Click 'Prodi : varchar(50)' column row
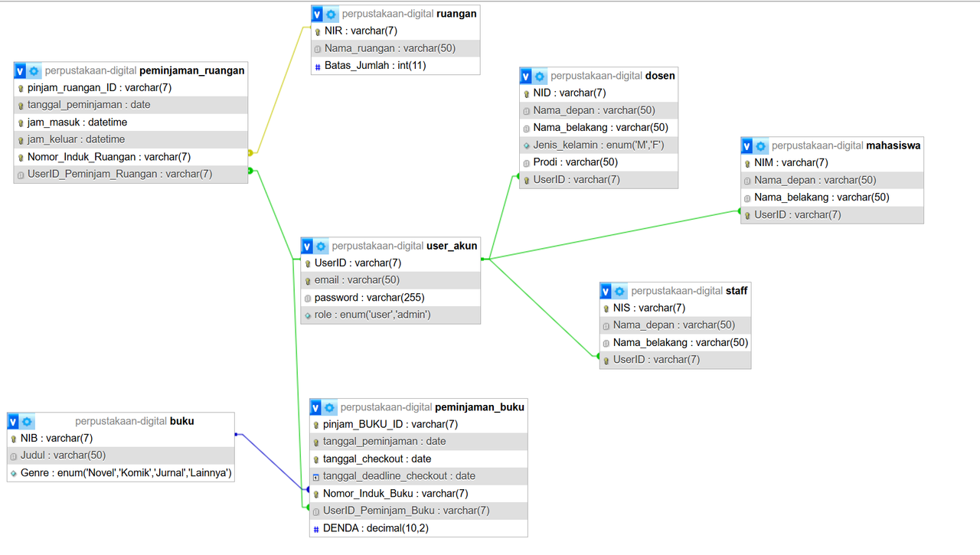980x555 pixels. [x=599, y=162]
